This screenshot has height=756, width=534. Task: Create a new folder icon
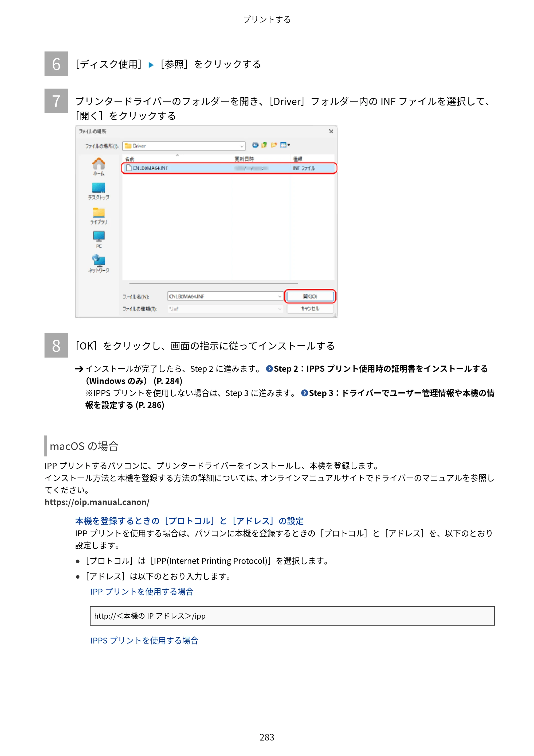tap(273, 145)
